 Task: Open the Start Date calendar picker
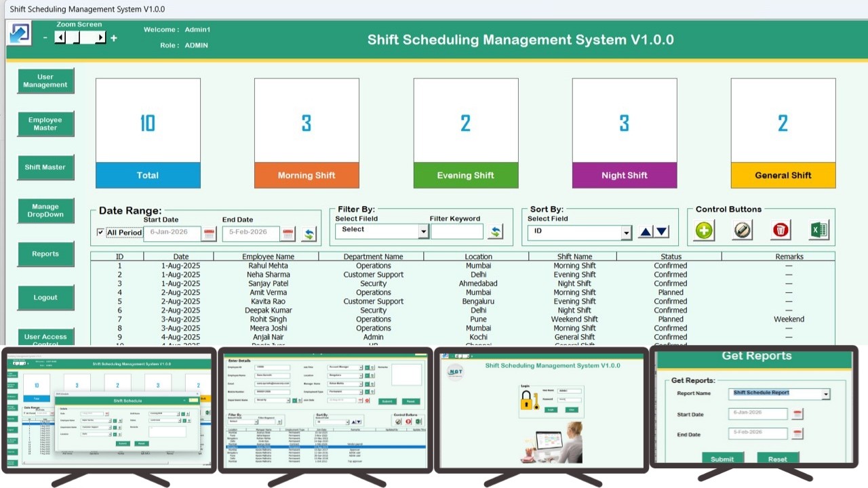210,234
